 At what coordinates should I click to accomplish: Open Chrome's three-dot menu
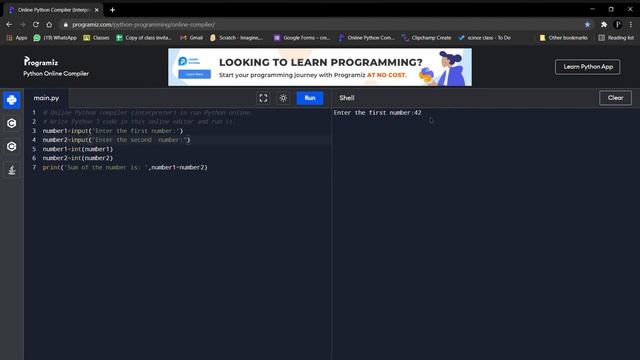pyautogui.click(x=631, y=24)
